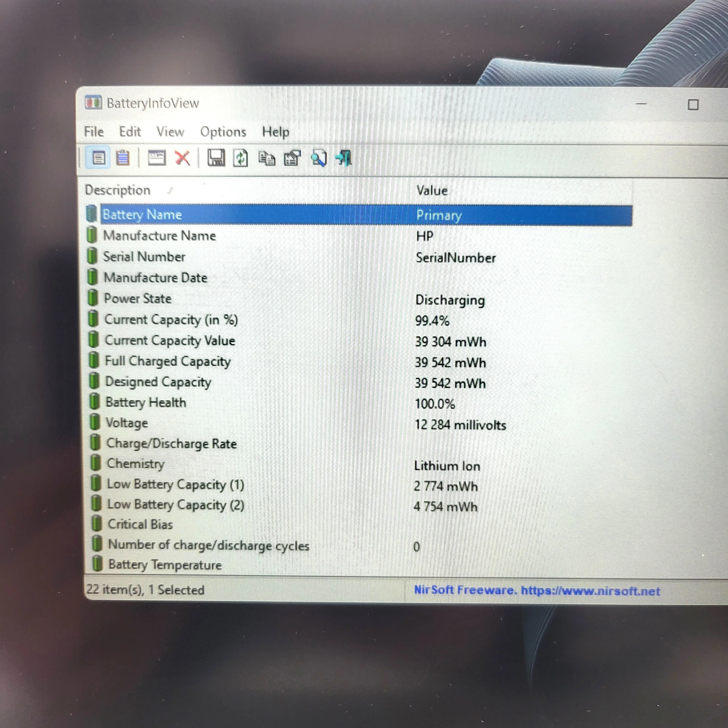The height and width of the screenshot is (728, 728).
Task: Click the Copy selected items icon
Action: [x=266, y=158]
